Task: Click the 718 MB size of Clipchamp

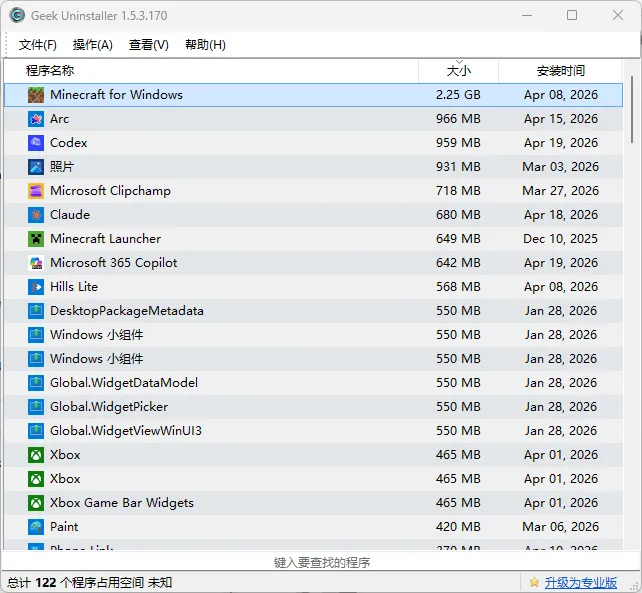Action: 458,191
